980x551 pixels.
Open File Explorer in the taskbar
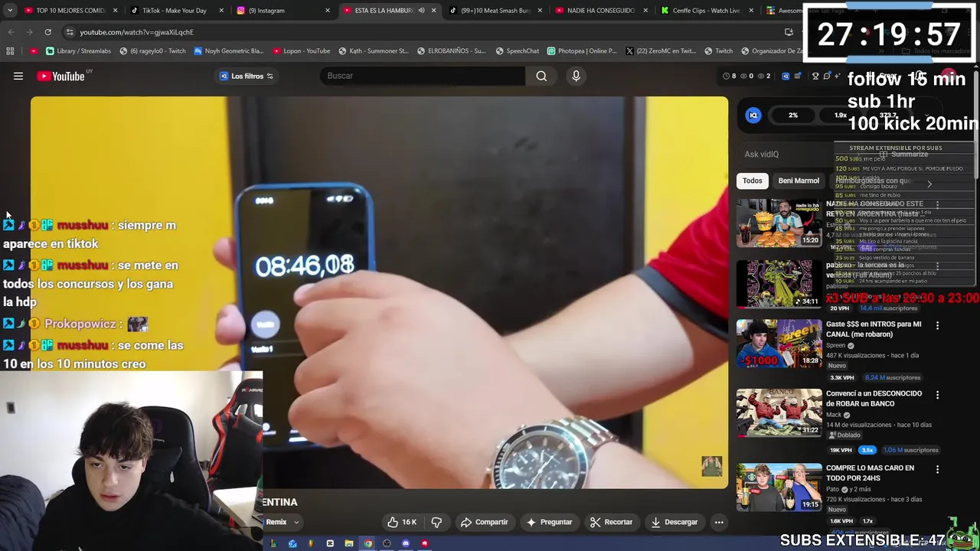click(349, 543)
